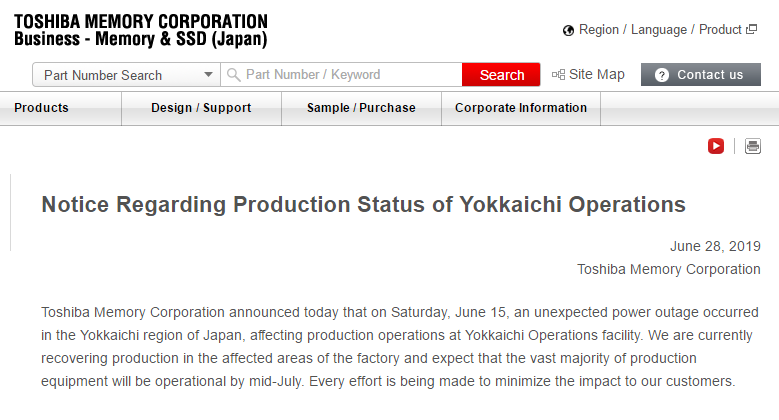Open the Products menu
This screenshot has width=779, height=420.
[42, 108]
